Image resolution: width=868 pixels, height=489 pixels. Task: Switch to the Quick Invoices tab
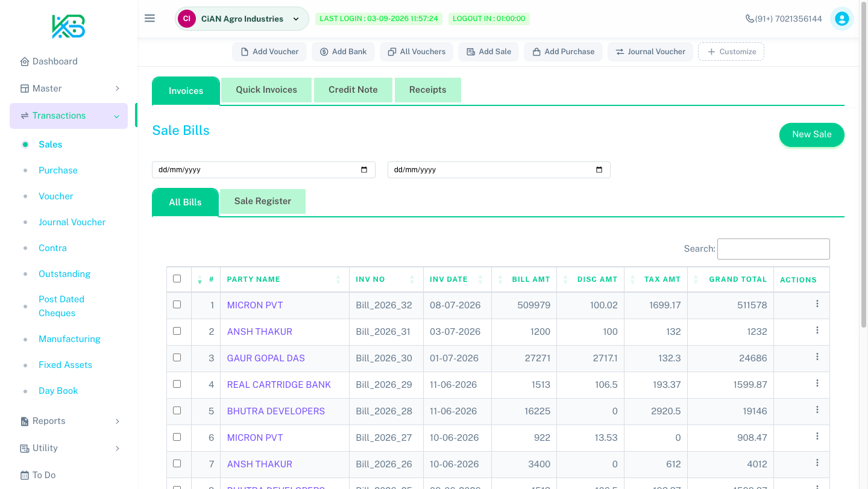click(266, 90)
